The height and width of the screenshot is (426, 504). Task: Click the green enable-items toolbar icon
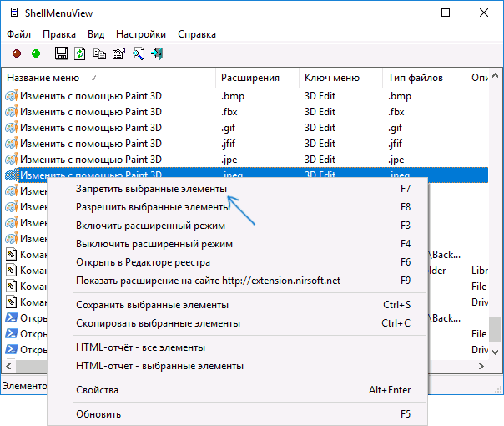[x=36, y=53]
